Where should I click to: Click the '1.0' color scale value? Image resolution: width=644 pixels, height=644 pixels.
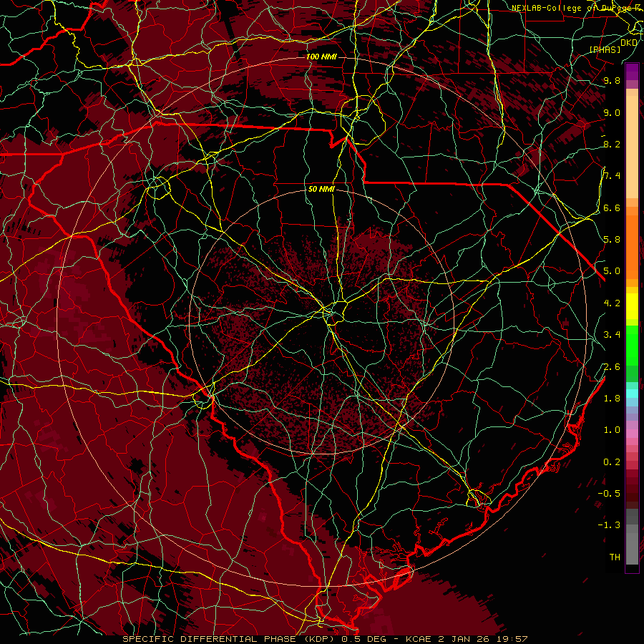(612, 430)
